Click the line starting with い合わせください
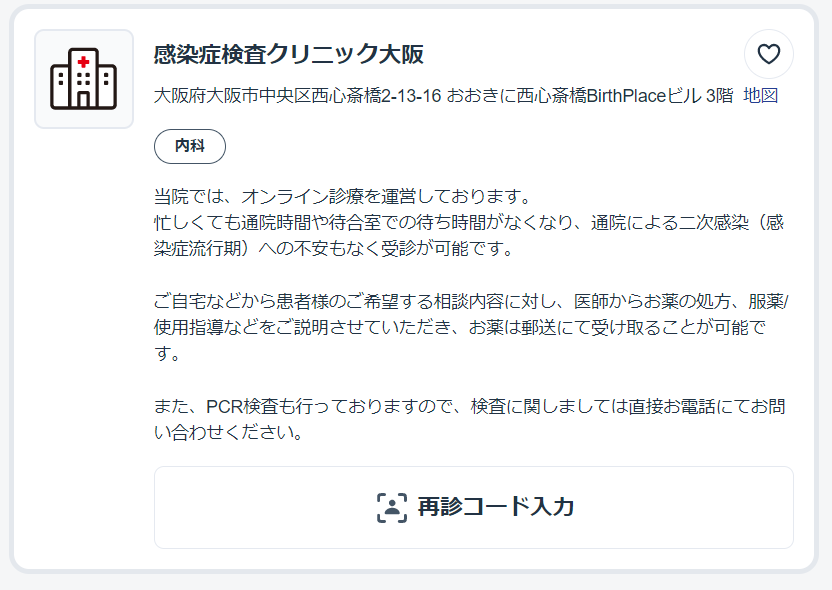The height and width of the screenshot is (590, 832). click(229, 432)
